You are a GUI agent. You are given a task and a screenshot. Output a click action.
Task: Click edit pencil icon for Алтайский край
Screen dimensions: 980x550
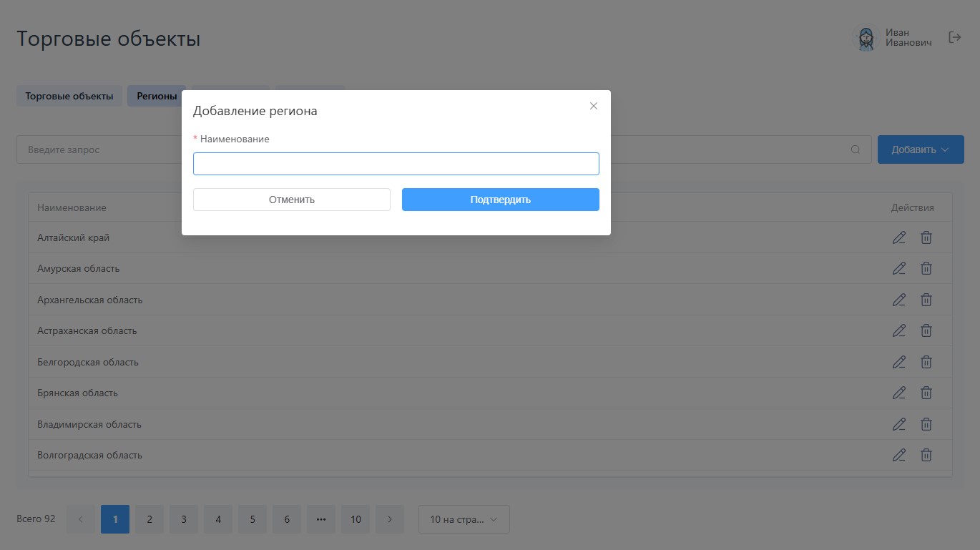point(899,237)
